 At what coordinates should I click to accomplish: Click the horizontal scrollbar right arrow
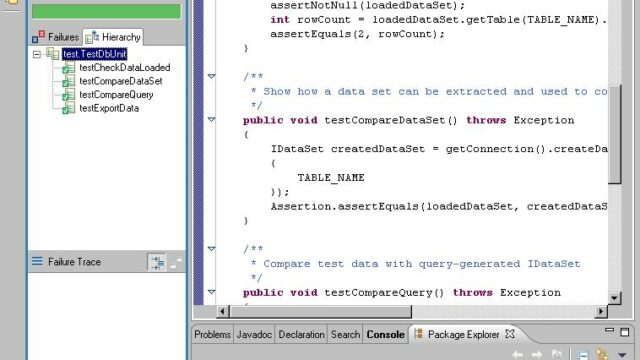601,312
